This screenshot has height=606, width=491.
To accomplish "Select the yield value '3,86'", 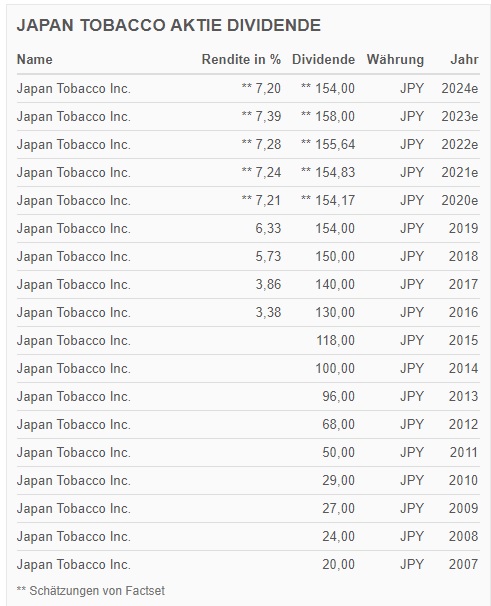I will point(268,284).
